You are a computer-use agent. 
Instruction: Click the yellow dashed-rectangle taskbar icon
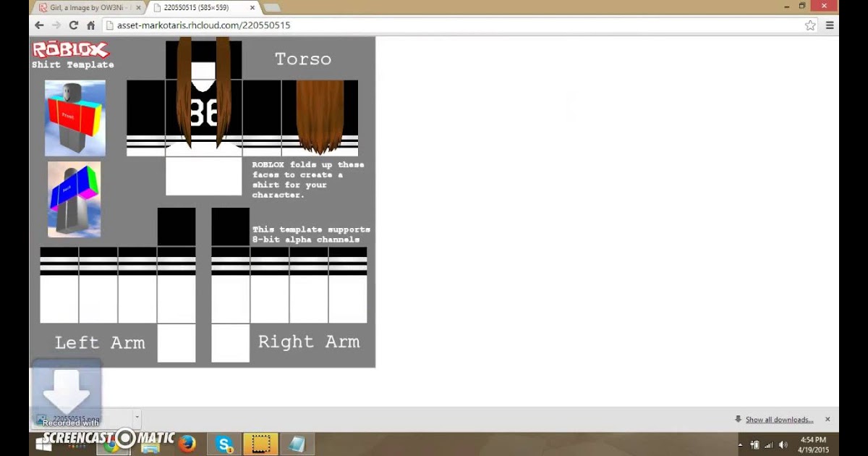point(261,444)
